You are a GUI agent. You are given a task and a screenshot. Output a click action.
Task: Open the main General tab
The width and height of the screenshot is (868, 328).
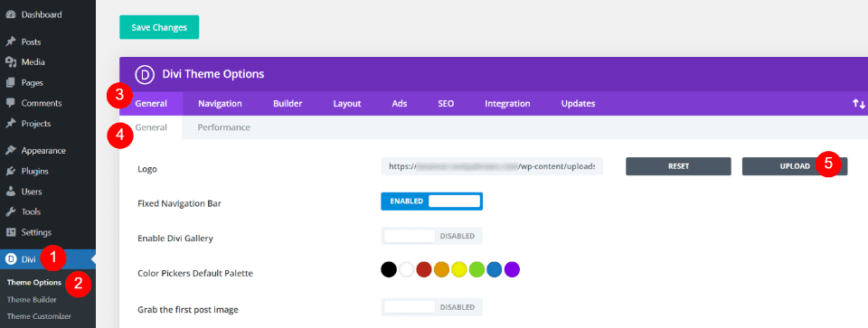(151, 103)
